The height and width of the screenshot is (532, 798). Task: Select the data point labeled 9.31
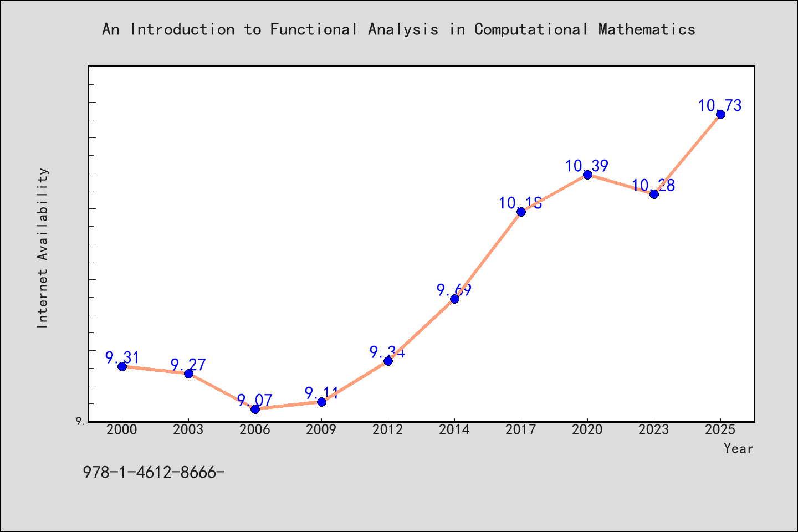(122, 366)
